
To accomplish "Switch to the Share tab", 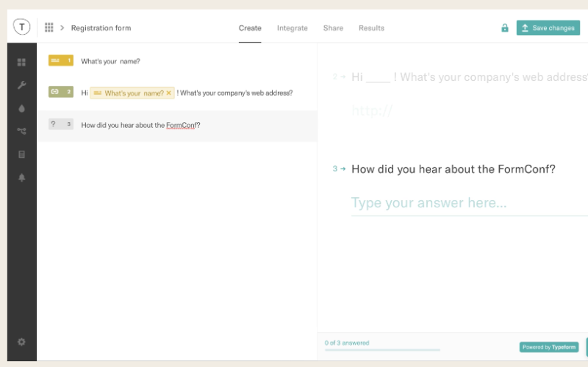I will pyautogui.click(x=333, y=28).
